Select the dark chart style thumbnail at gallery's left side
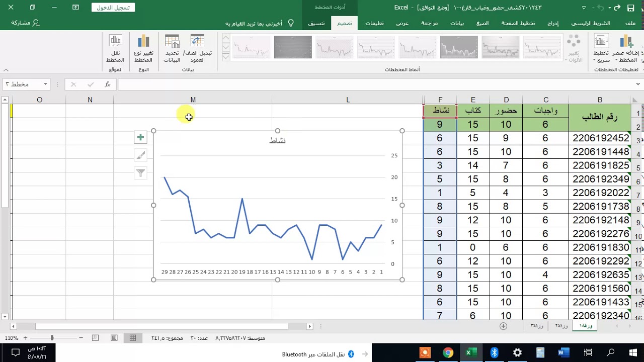644x362 pixels. coord(293,47)
